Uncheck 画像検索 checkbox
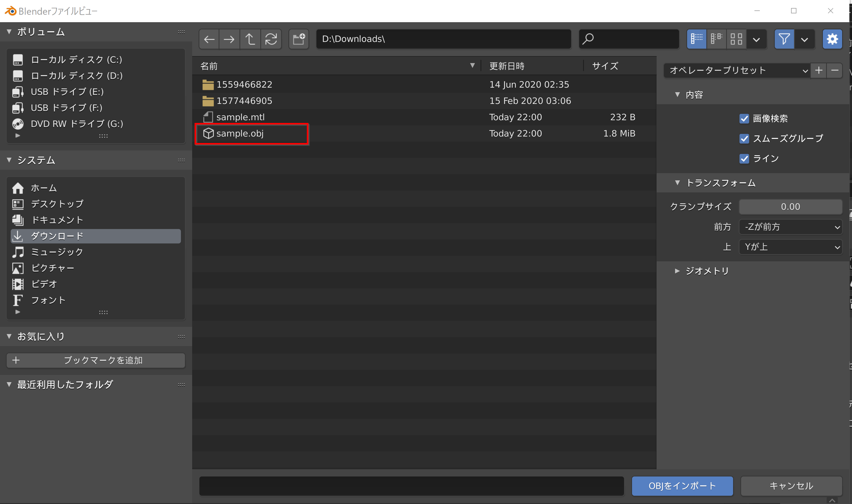This screenshot has width=852, height=504. click(744, 119)
